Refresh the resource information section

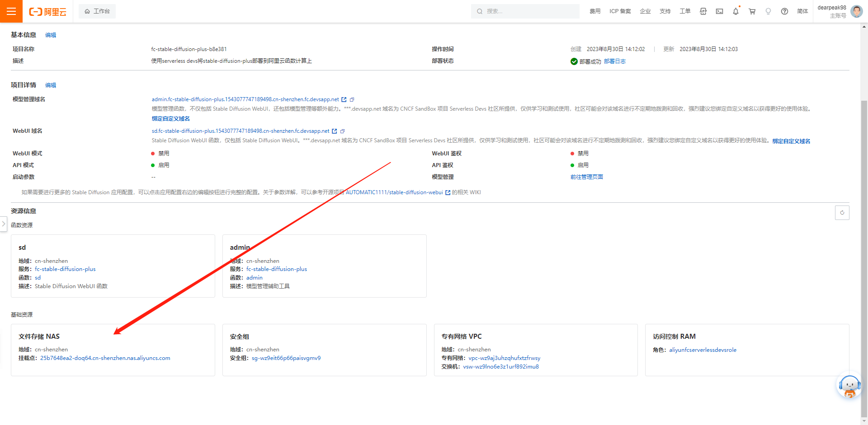842,213
